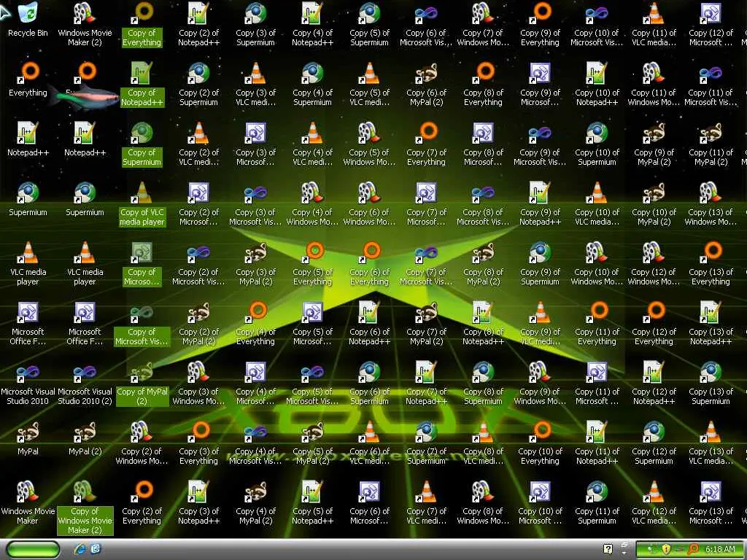Select Copy (4) of Windows Mo... shortcut
Viewport: 747px width, 560px height.
(312, 203)
